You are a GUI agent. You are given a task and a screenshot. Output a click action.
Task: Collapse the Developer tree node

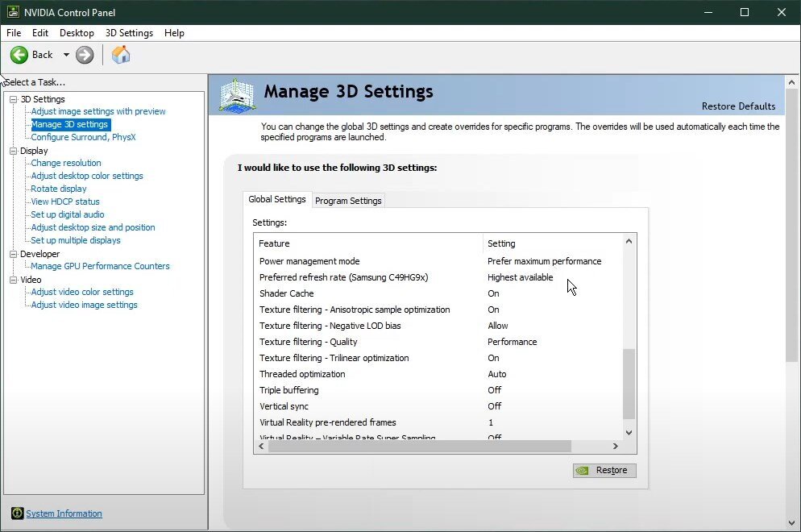click(x=13, y=254)
